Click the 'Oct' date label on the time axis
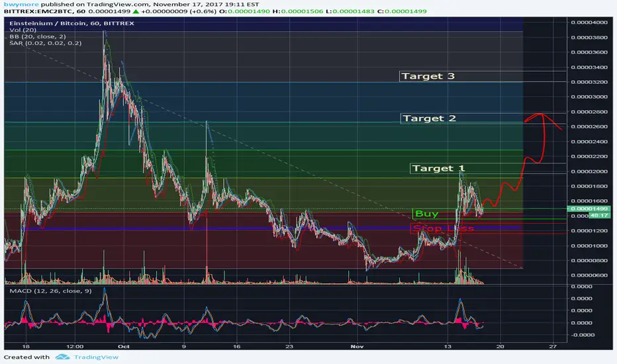Screen dimensions: 617x364 point(124,346)
